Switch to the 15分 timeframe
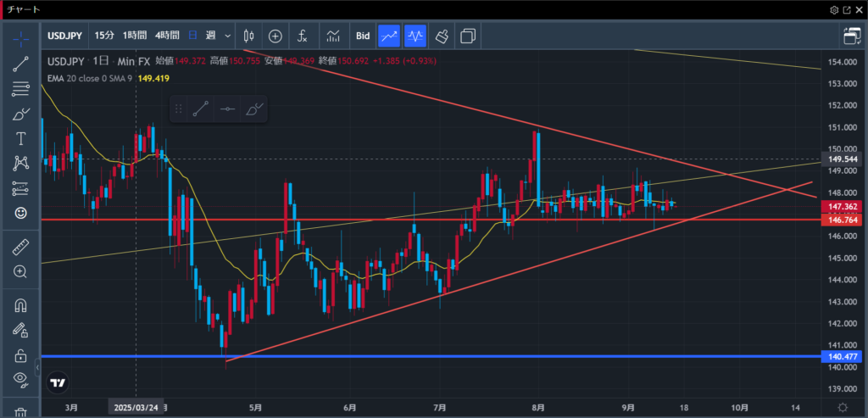Viewport: 868px width, 418px height. click(x=104, y=36)
